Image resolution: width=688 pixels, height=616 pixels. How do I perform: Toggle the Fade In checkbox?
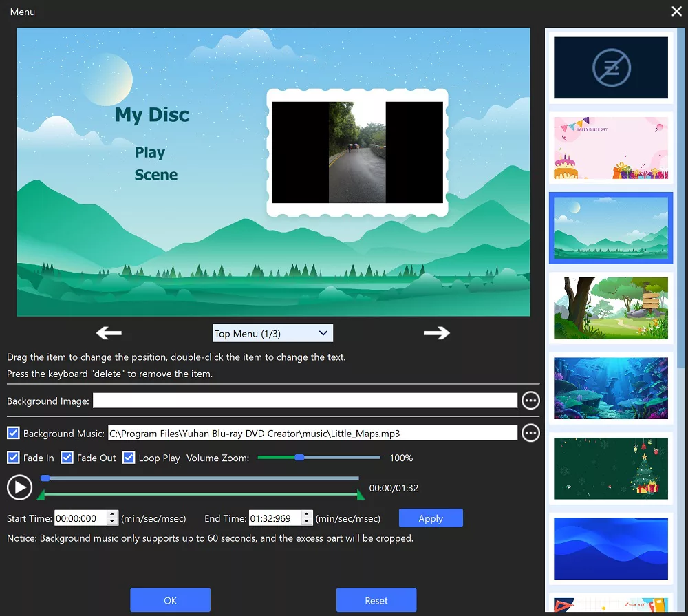coord(13,458)
